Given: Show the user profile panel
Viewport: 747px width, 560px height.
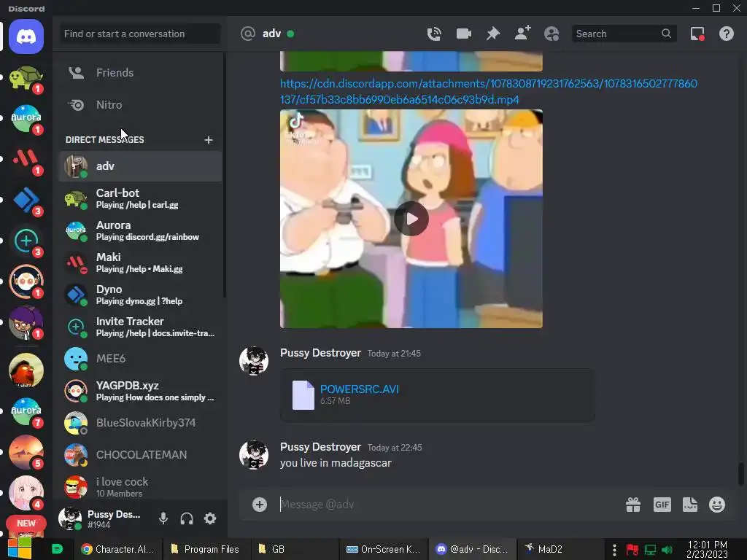Looking at the screenshot, I should (x=551, y=34).
